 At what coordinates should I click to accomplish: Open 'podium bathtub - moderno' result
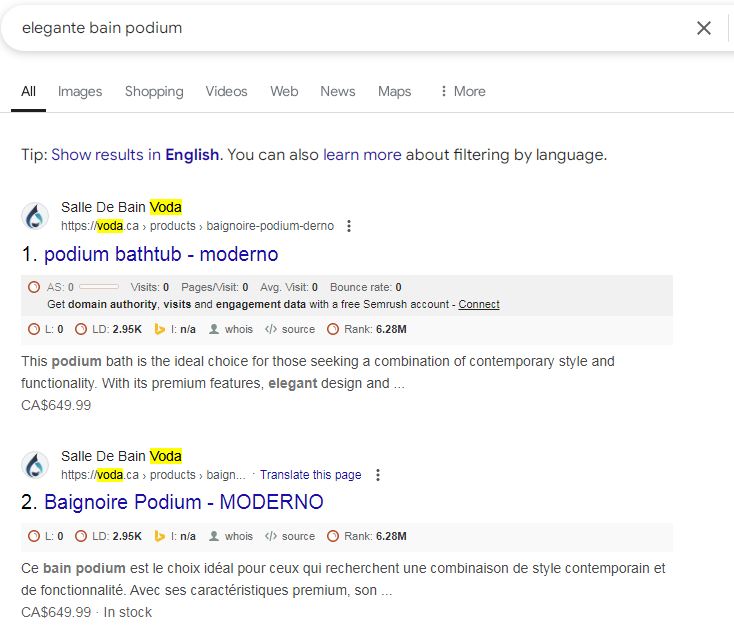(161, 254)
